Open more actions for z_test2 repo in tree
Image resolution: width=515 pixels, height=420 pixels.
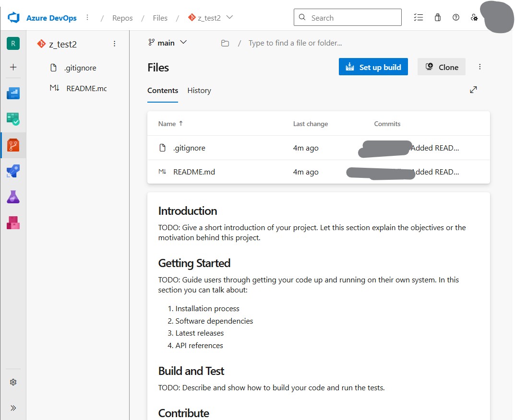(114, 44)
